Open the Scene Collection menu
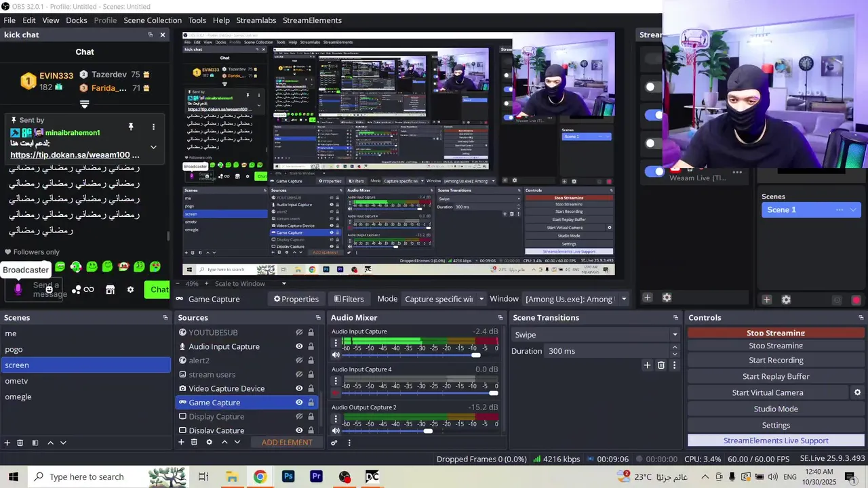Image resolution: width=868 pixels, height=488 pixels. (x=153, y=20)
